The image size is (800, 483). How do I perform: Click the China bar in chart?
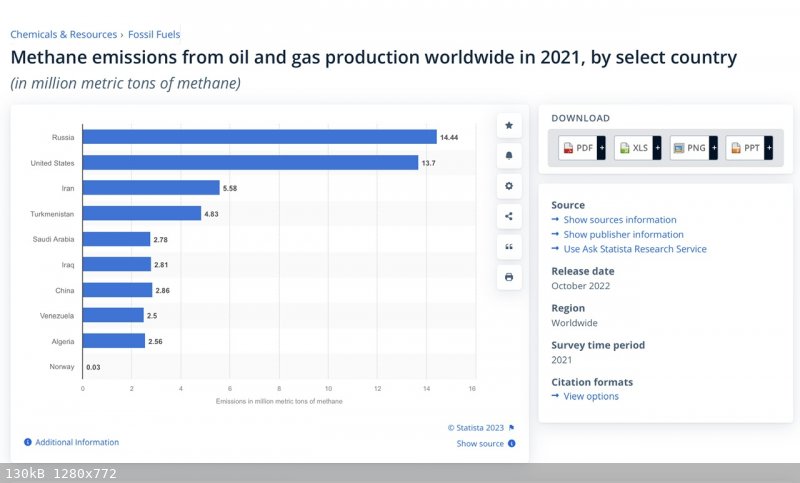click(117, 290)
